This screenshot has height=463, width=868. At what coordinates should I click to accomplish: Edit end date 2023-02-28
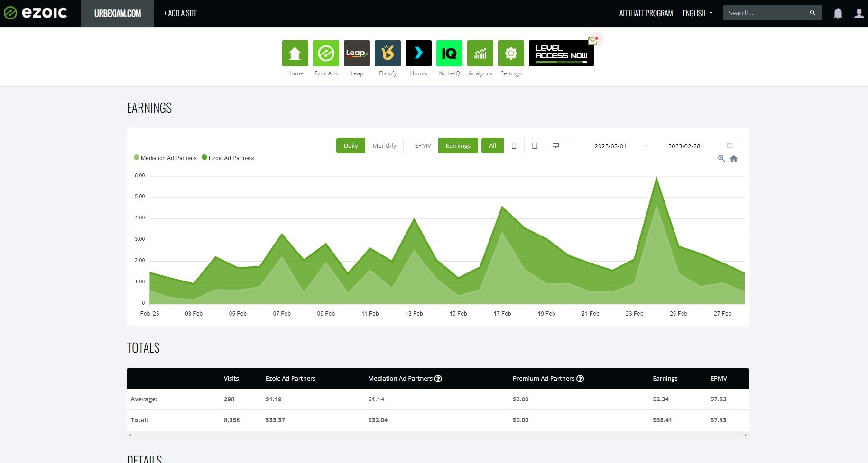[x=684, y=146]
